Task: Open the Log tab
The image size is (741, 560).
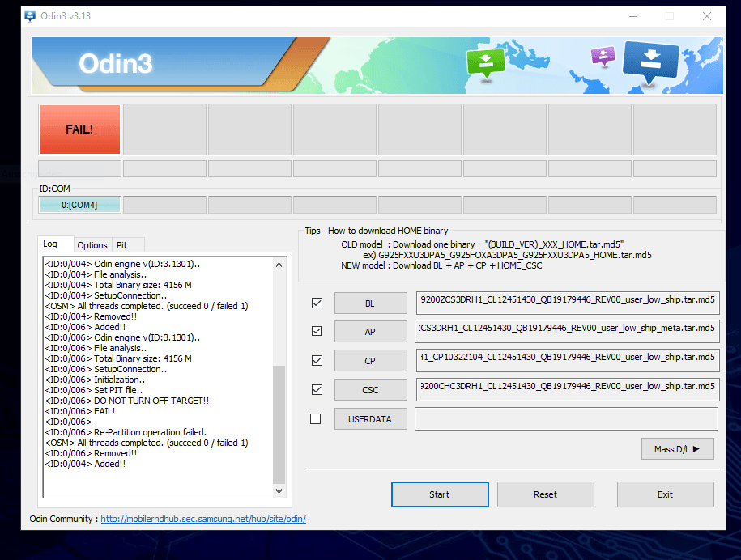Action: pyautogui.click(x=50, y=244)
